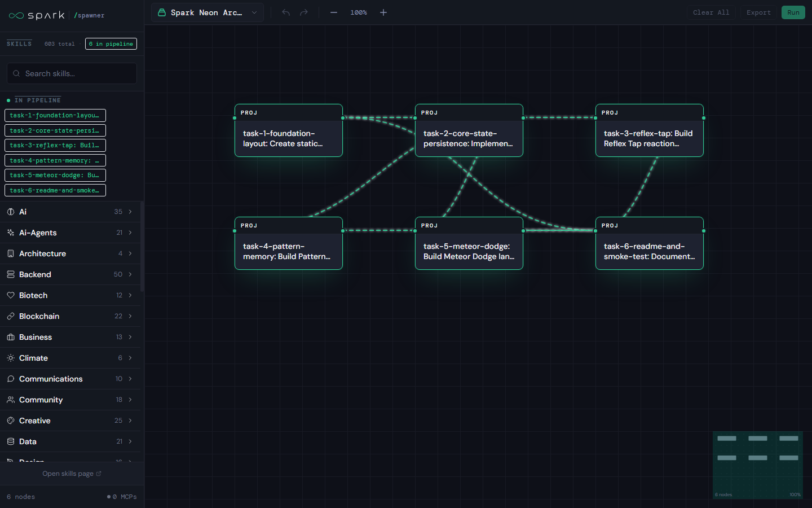Select the task-3-reflex-tap canvas node
812x508 pixels.
point(650,130)
